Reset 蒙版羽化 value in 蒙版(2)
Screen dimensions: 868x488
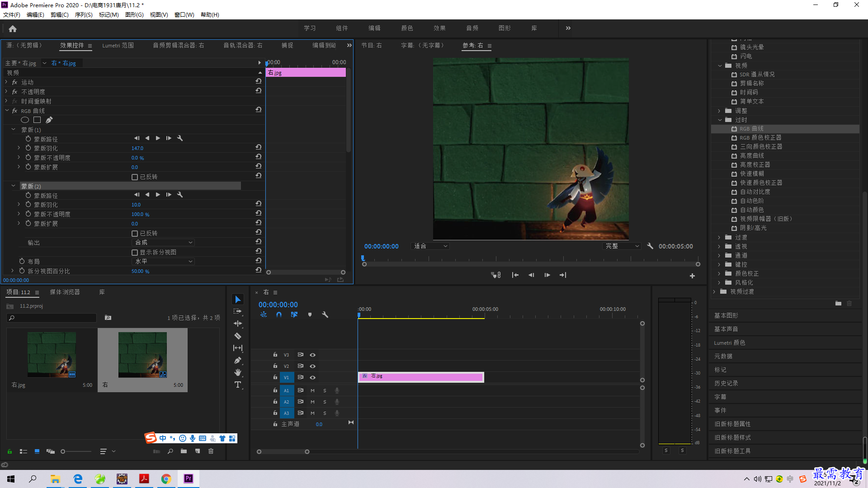coord(259,204)
